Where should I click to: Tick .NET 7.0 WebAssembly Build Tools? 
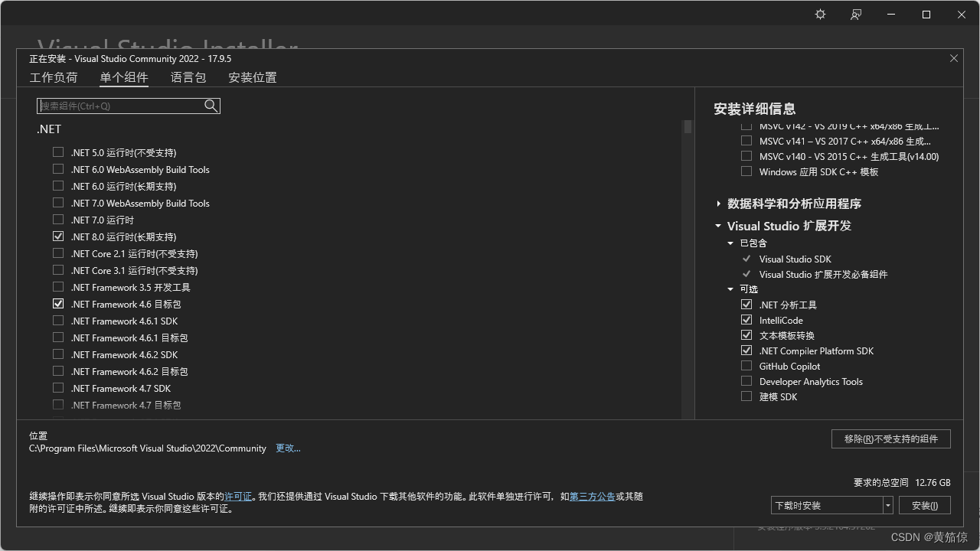coord(58,203)
